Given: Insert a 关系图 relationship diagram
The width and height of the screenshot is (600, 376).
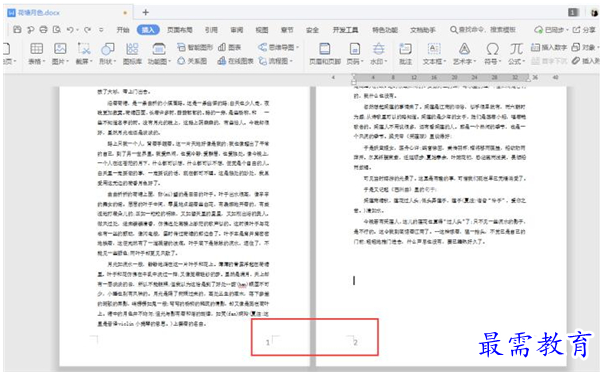Looking at the screenshot, I should 192,61.
